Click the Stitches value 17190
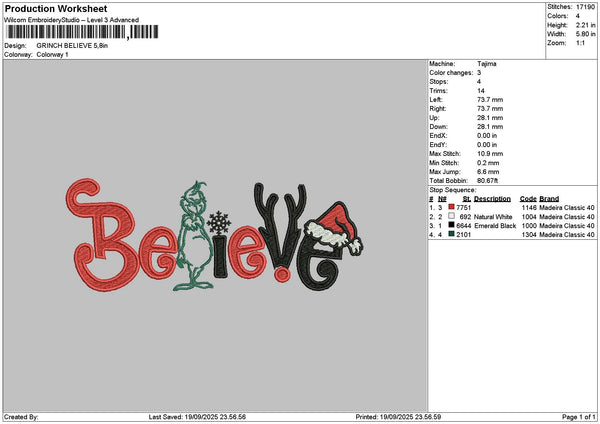The width and height of the screenshot is (600, 424). coord(585,7)
